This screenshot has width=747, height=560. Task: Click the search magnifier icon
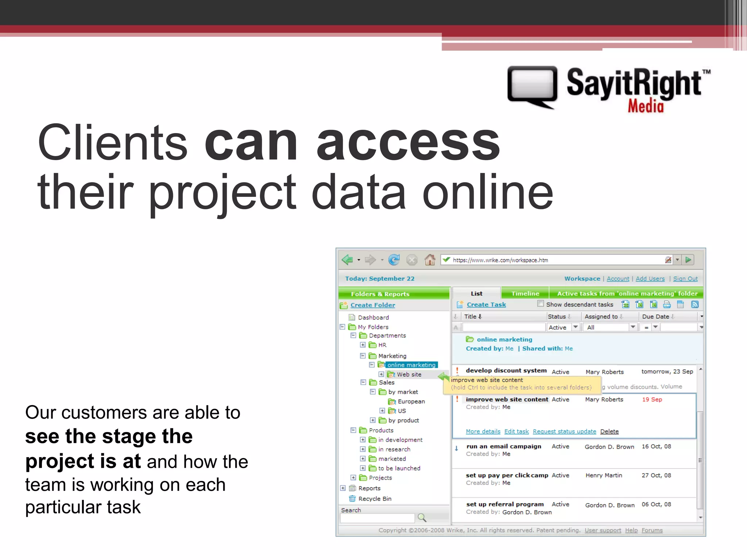pos(422,517)
